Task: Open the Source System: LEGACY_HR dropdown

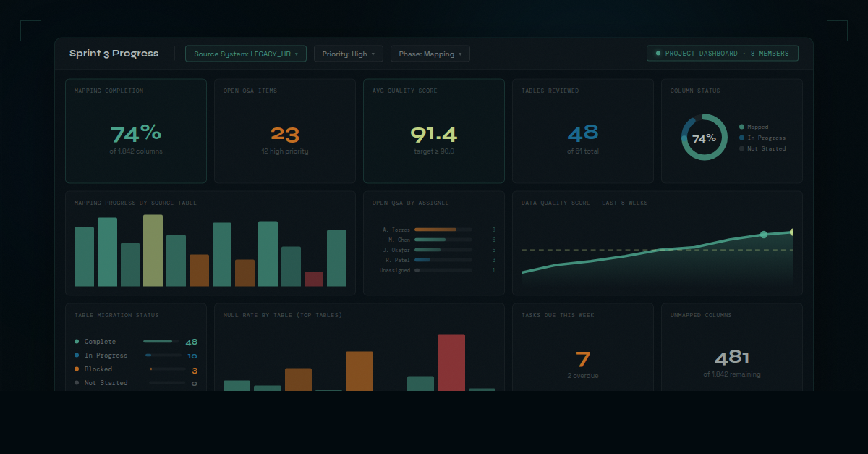Action: point(246,53)
